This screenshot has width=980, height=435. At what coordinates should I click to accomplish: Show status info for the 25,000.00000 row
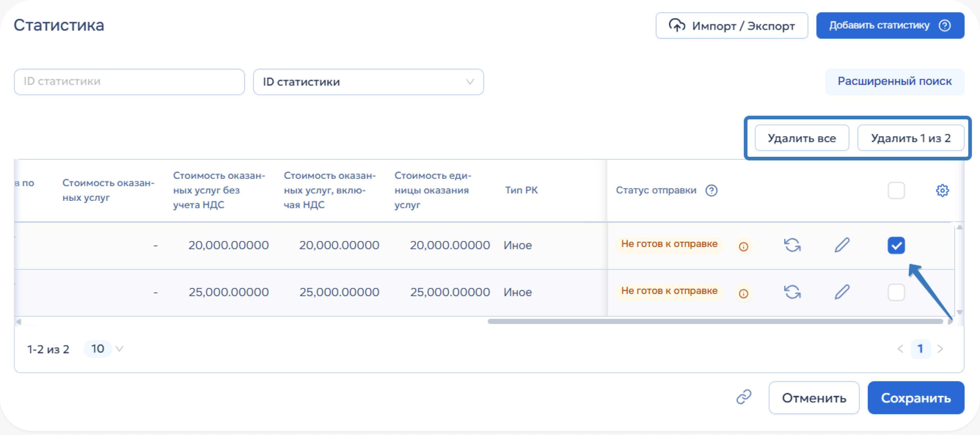coord(743,293)
